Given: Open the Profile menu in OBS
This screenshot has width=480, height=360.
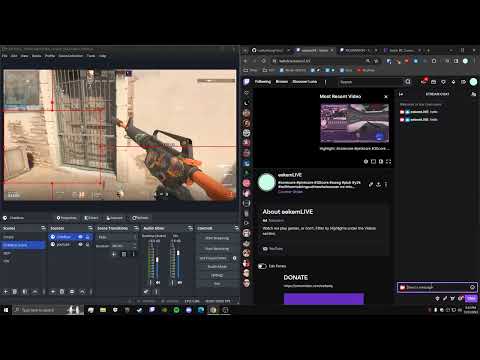Looking at the screenshot, I should (50, 56).
